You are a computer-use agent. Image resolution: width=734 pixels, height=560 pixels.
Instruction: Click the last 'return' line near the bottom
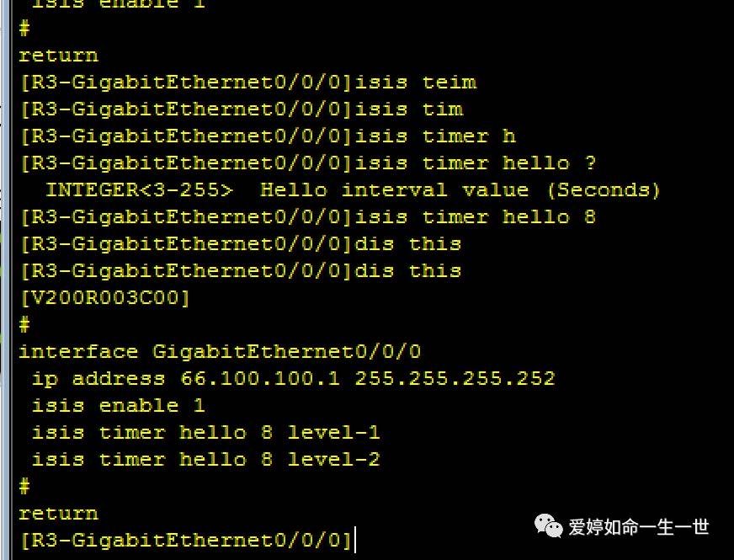point(58,514)
